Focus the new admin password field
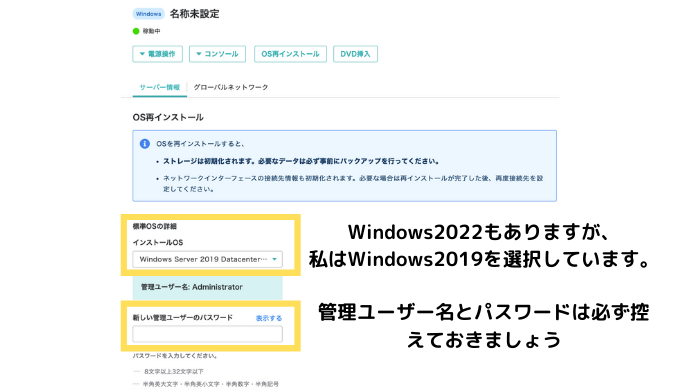The image size is (680, 390). pyautogui.click(x=208, y=334)
